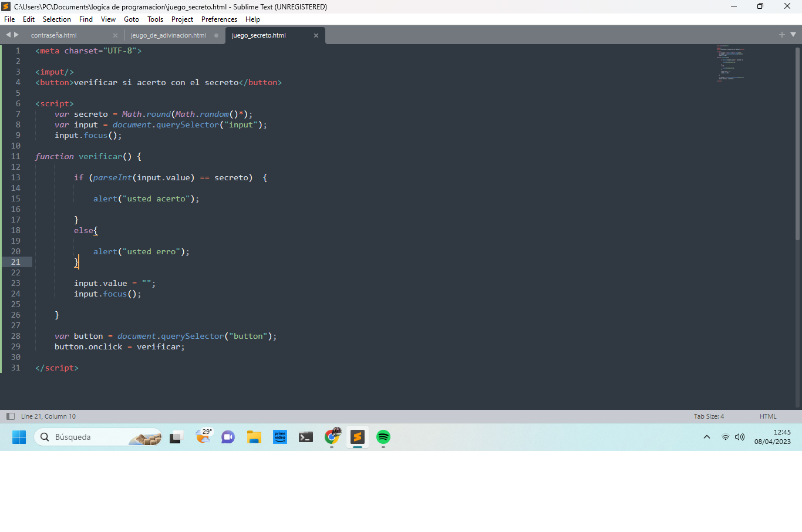
Task: Close the contraseña.html tab
Action: [x=115, y=35]
